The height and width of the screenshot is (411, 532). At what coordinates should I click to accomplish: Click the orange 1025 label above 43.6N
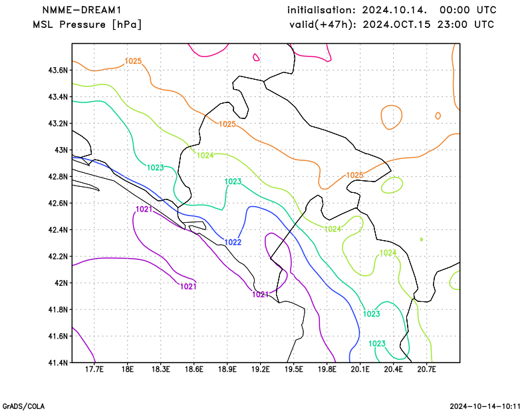point(133,61)
